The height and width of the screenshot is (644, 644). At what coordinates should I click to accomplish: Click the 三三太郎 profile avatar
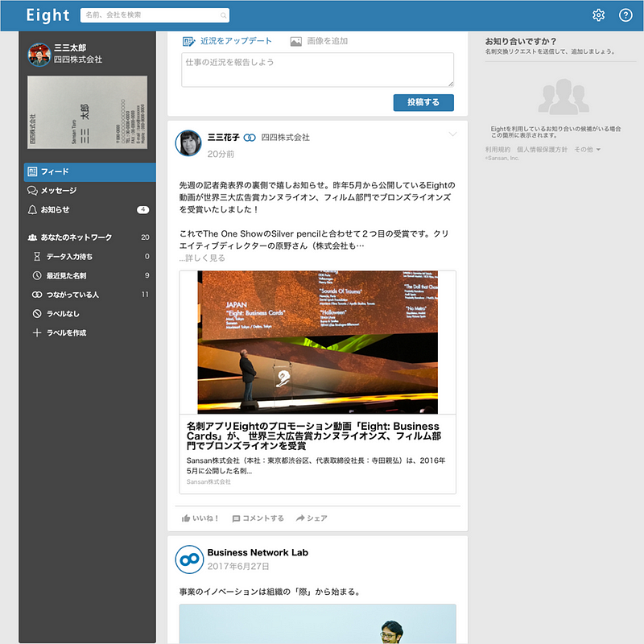click(x=39, y=54)
